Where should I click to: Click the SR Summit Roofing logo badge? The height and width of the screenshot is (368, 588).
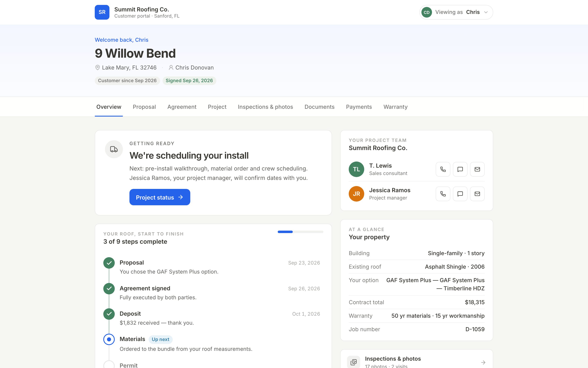click(102, 12)
